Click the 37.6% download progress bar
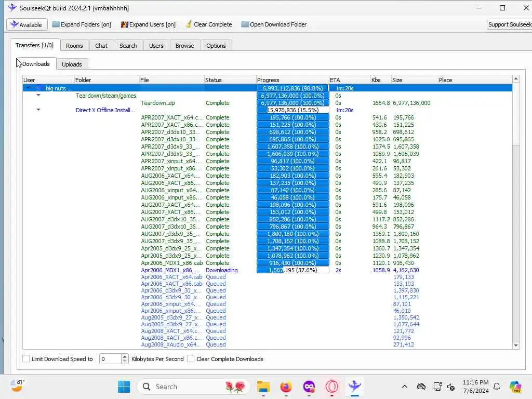The image size is (532, 399). coord(293,270)
